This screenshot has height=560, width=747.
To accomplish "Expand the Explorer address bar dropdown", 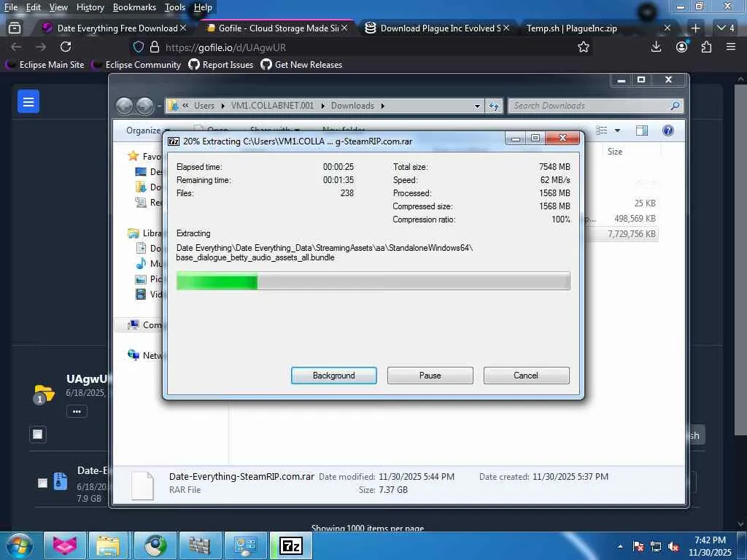I will coord(477,106).
